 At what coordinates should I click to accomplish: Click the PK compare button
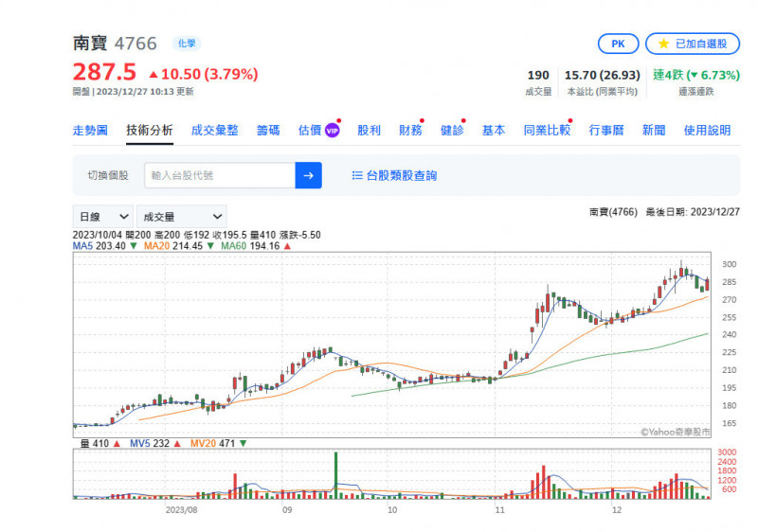[618, 44]
